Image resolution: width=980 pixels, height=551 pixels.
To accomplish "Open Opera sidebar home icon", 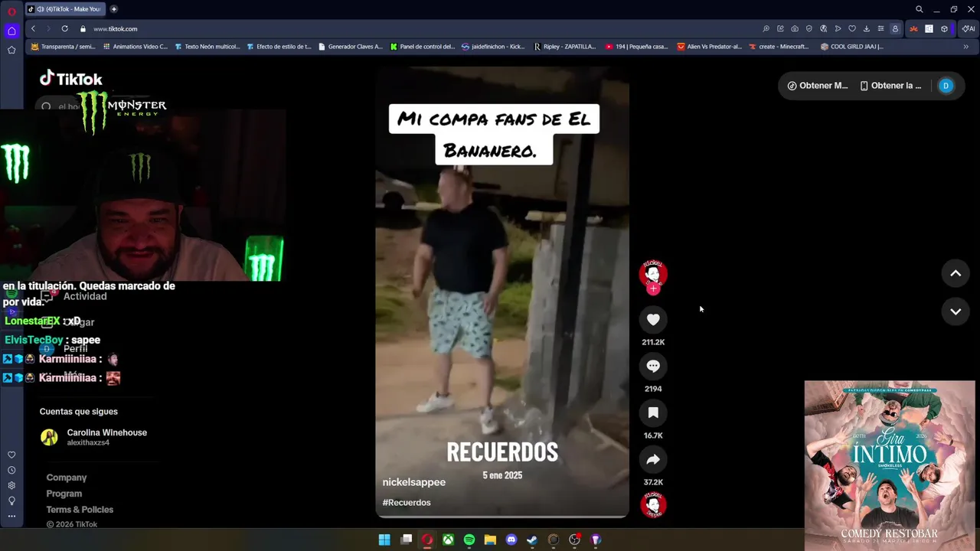I will pos(11,31).
